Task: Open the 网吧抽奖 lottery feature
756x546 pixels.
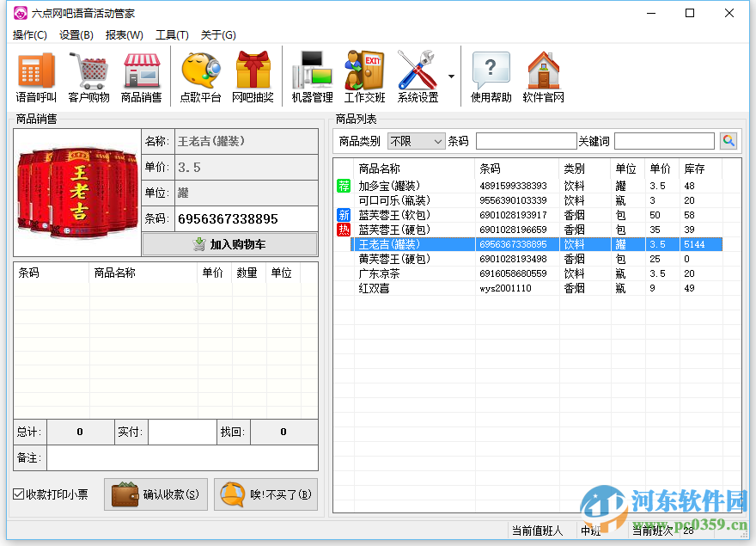Action: tap(253, 74)
